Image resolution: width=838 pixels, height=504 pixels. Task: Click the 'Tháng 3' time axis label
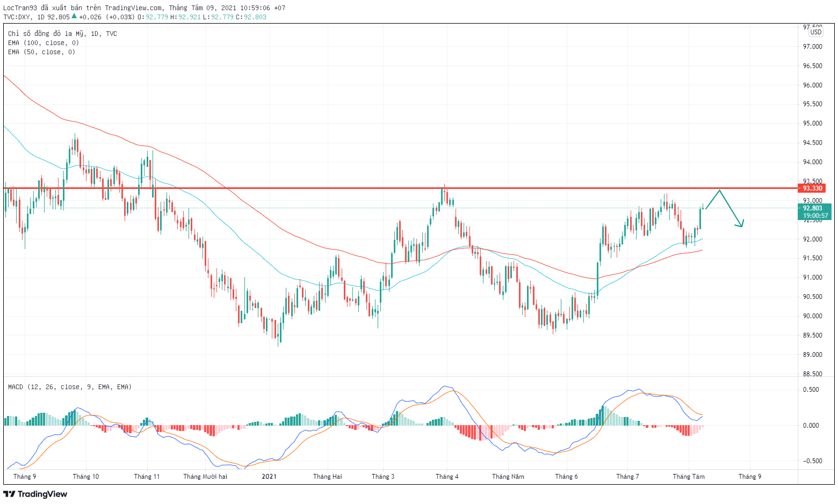[x=383, y=477]
